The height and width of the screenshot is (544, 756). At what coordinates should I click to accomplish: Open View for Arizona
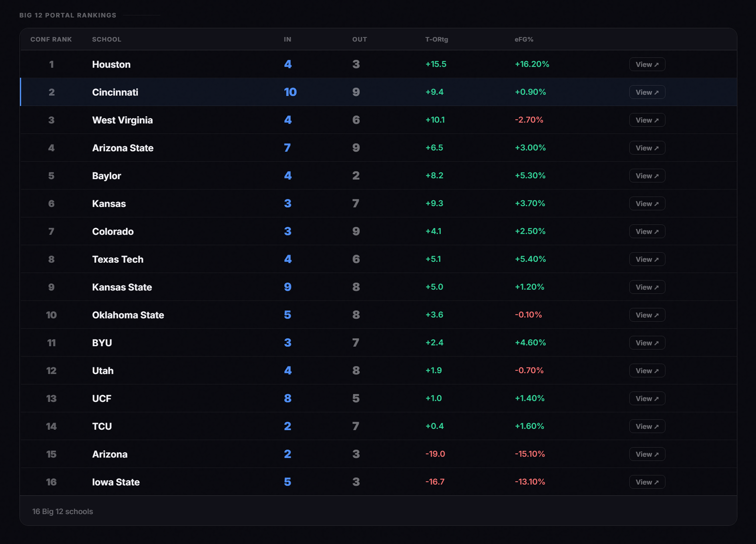pyautogui.click(x=647, y=454)
